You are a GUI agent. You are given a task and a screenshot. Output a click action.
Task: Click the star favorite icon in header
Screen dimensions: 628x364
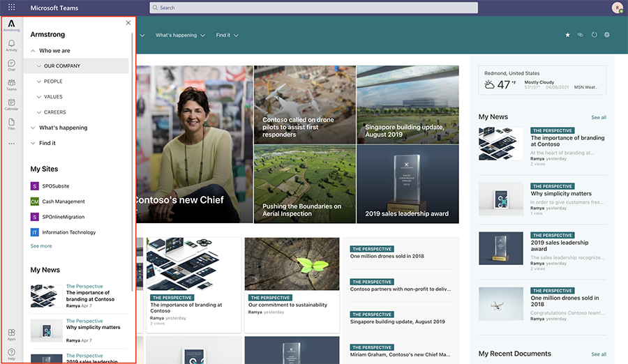[x=567, y=35]
